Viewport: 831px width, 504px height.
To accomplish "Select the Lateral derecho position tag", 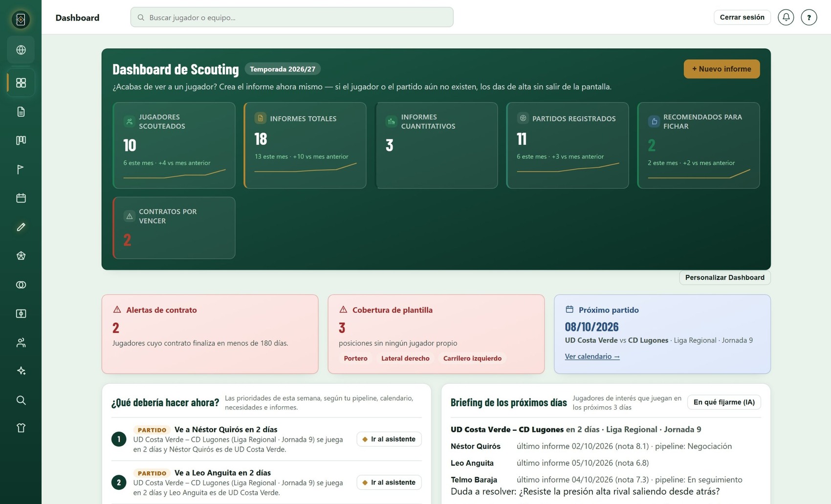I will pos(405,358).
